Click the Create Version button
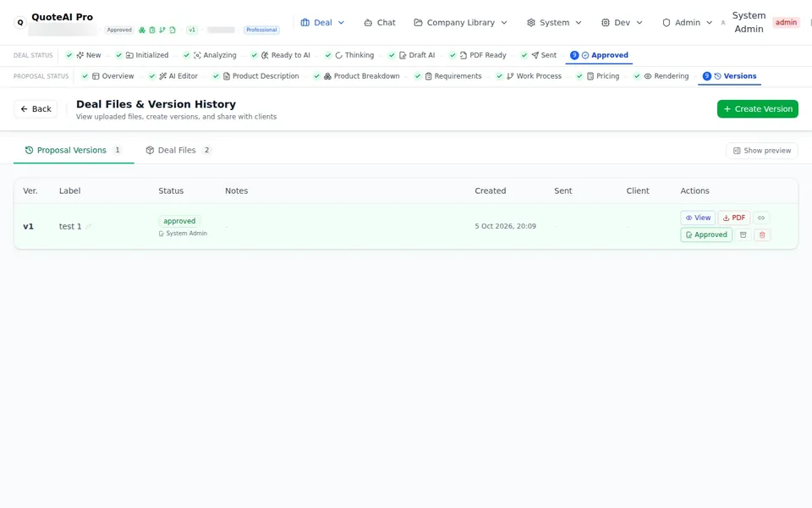Viewport: 812px width, 508px height. [x=758, y=109]
